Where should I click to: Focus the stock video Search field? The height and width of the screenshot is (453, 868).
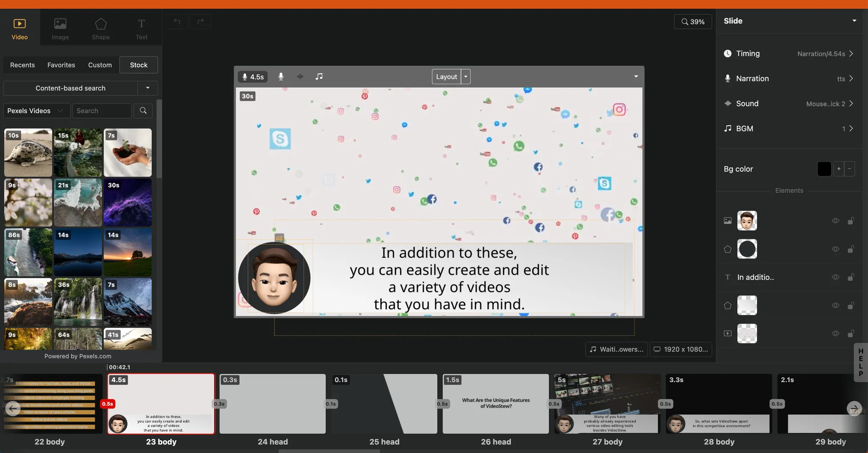102,111
